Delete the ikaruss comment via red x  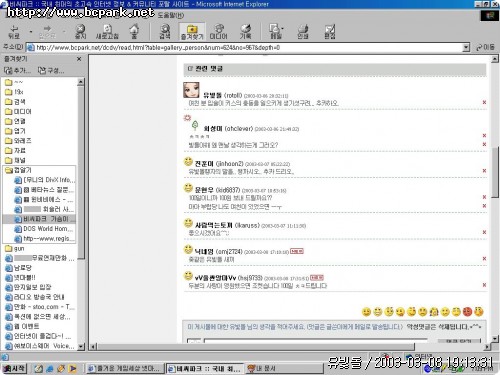click(484, 232)
